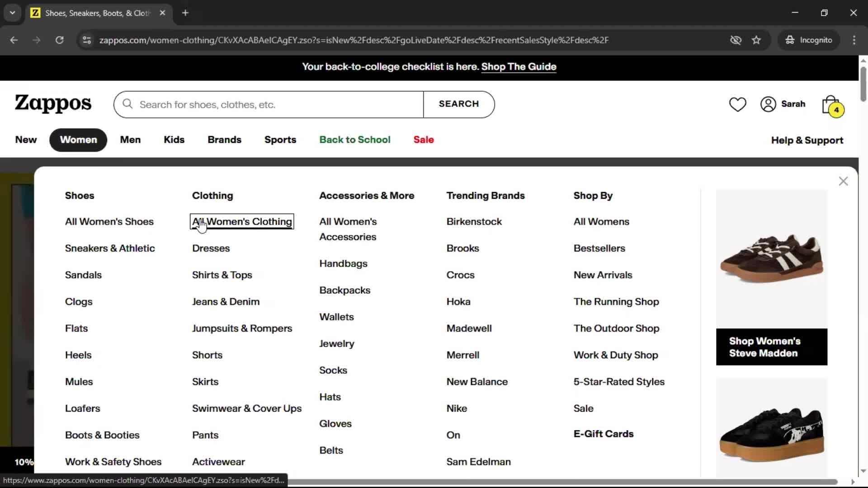Image resolution: width=868 pixels, height=488 pixels.
Task: Open the Men navigation menu
Action: pos(130,140)
